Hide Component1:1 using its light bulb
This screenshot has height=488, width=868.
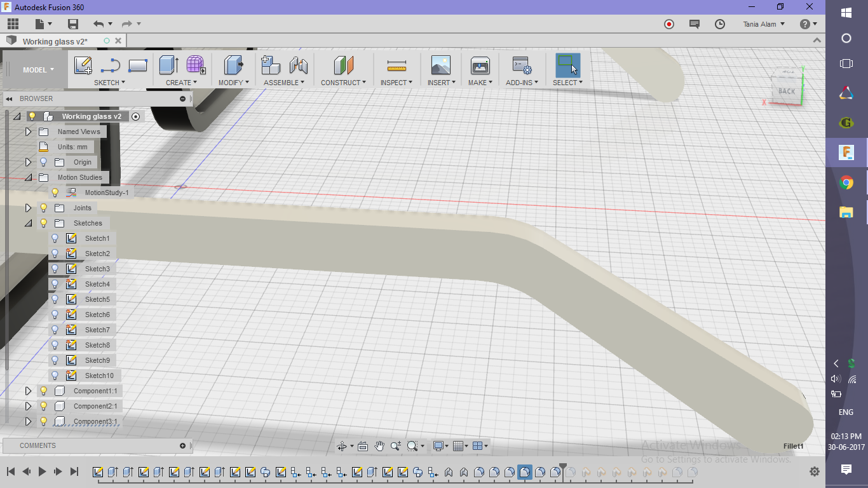click(x=43, y=391)
